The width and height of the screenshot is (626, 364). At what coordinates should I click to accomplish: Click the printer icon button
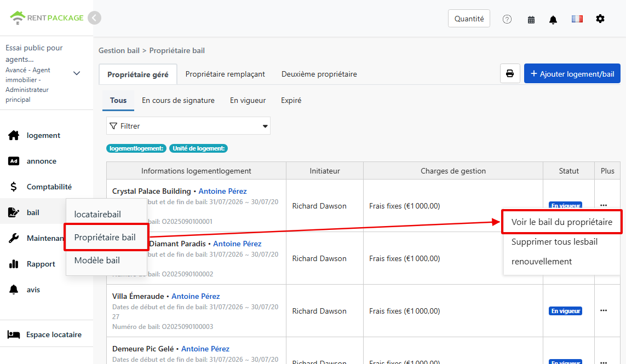[510, 73]
